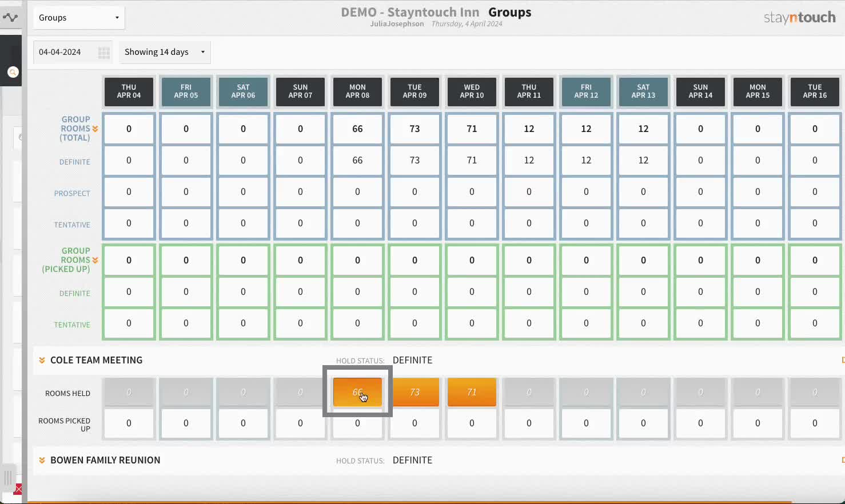The image size is (845, 504).
Task: Click Cole Rooms Held 0 on Thu Apr 04
Action: click(129, 392)
